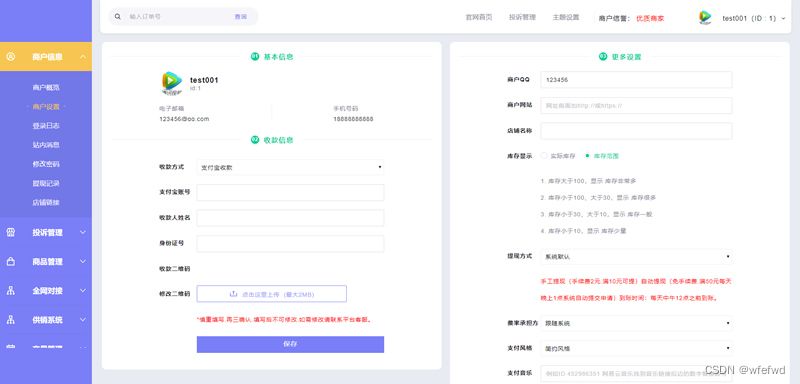Focus the 商户QQ field containing 123456

636,80
